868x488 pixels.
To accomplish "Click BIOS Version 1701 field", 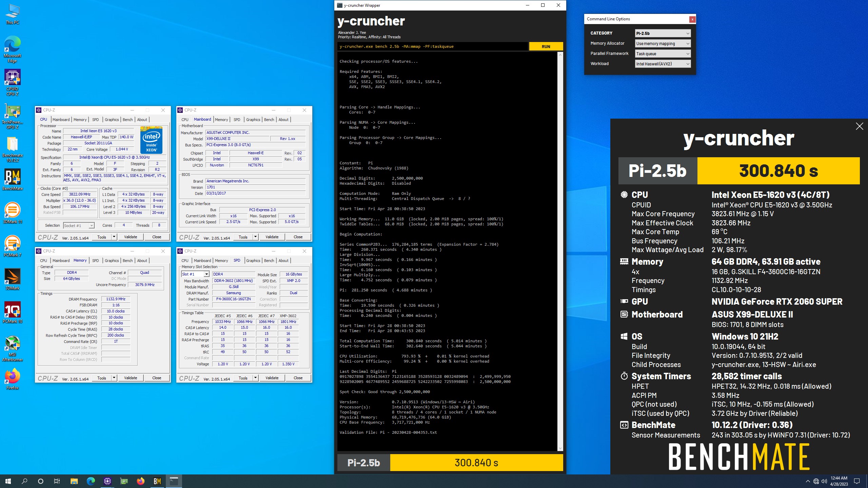I will [256, 187].
